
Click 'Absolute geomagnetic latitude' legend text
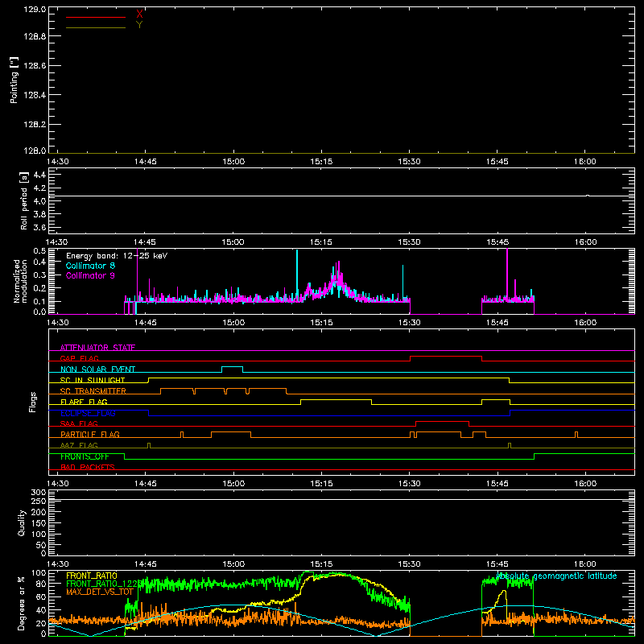pyautogui.click(x=556, y=576)
